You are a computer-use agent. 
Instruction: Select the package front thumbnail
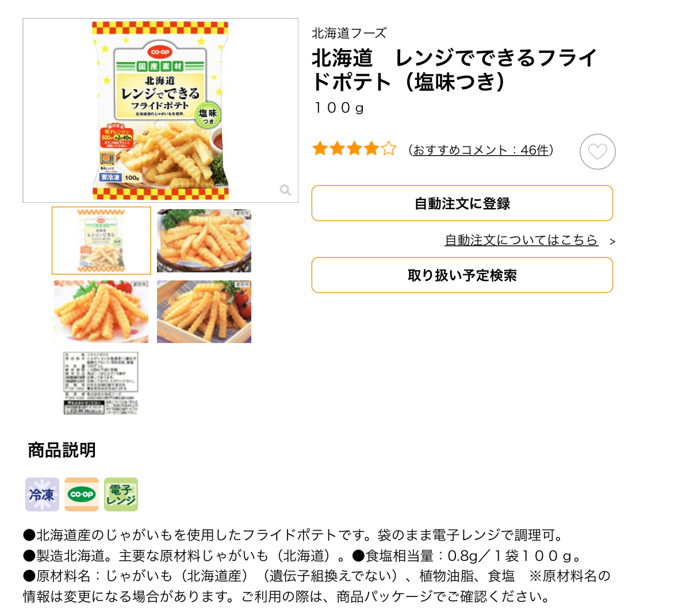(102, 241)
